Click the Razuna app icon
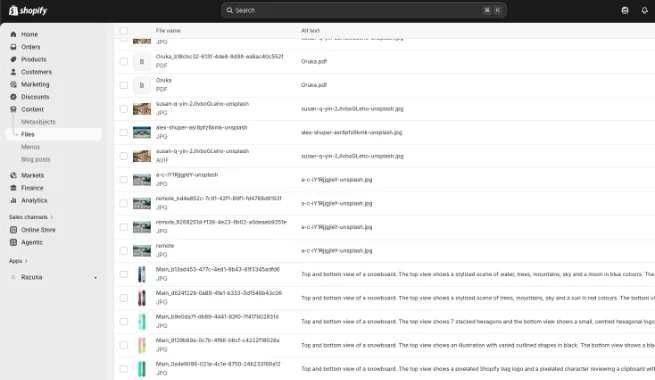The width and height of the screenshot is (655, 380). pos(13,277)
